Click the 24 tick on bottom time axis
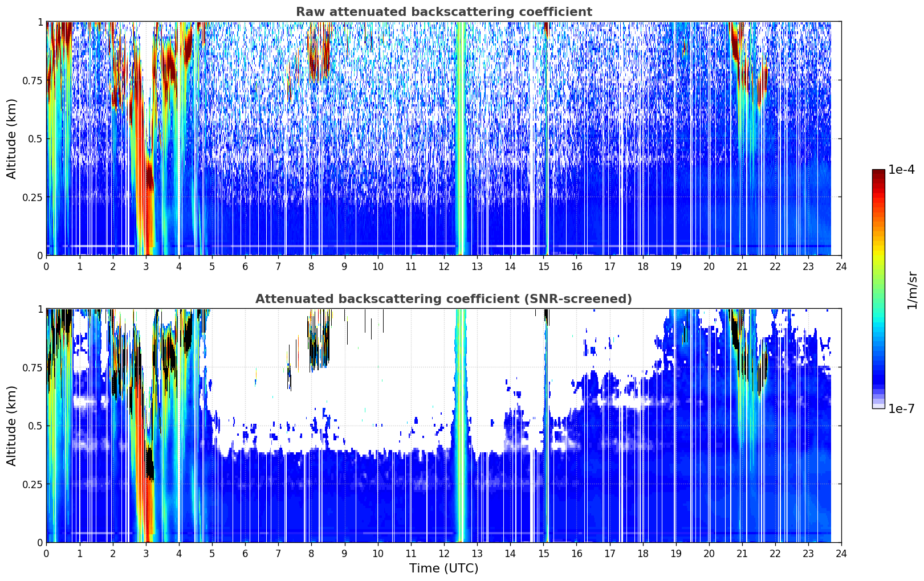This screenshot has width=924, height=581. [841, 554]
